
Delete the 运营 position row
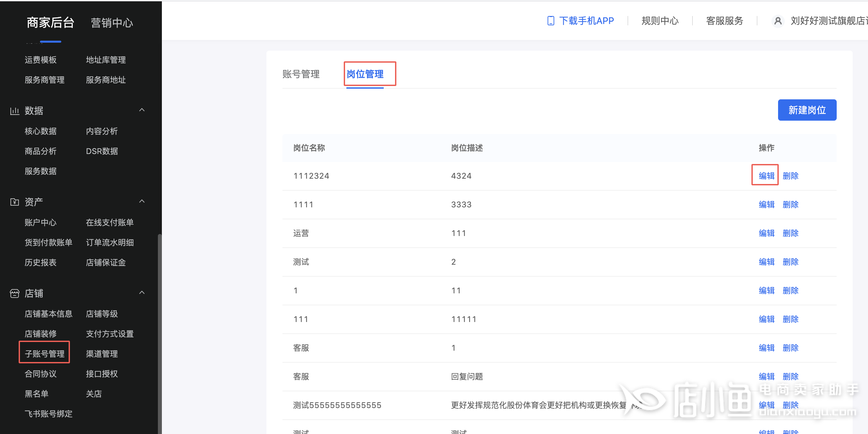coord(790,233)
